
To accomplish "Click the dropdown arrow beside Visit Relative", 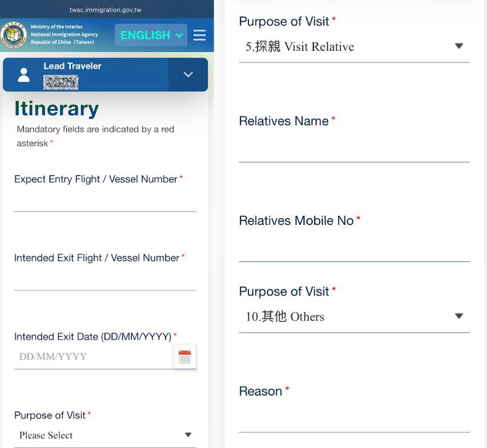I will [x=459, y=46].
